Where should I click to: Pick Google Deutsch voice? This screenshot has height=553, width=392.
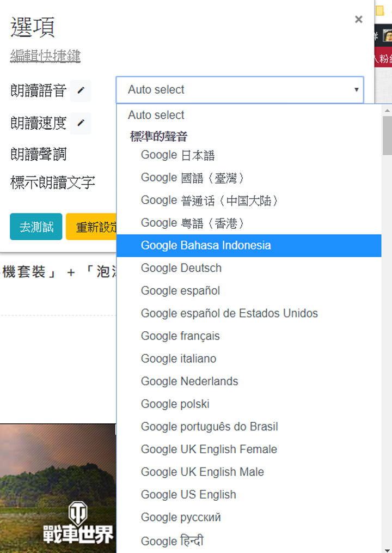pyautogui.click(x=249, y=268)
